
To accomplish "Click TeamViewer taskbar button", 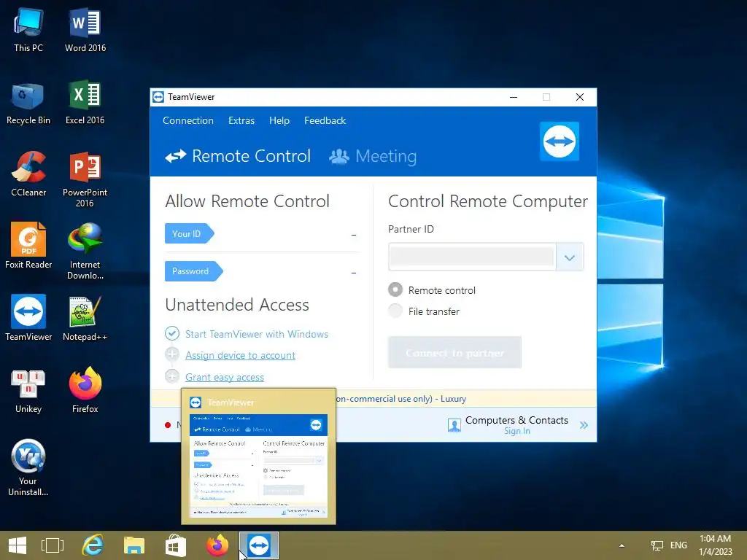I will 259,545.
